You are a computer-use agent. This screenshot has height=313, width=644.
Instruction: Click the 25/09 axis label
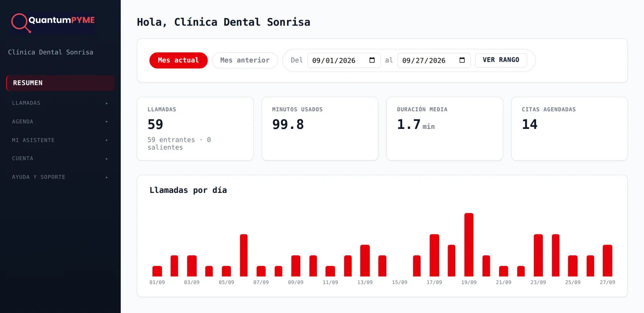point(573,282)
